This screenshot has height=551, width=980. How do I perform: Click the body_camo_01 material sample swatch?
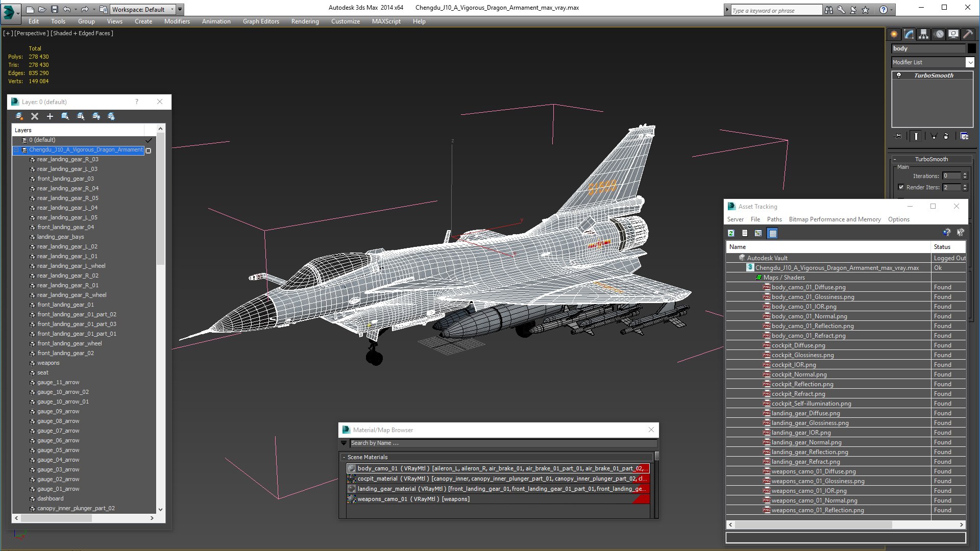tap(351, 468)
